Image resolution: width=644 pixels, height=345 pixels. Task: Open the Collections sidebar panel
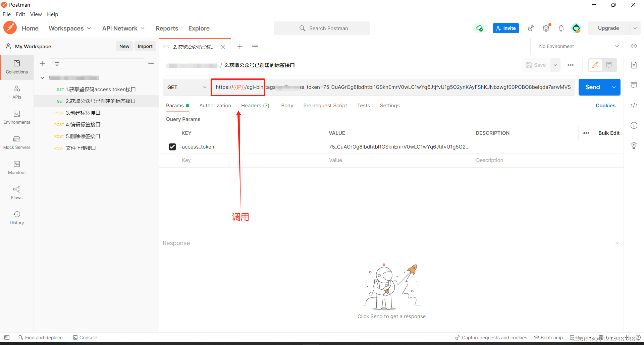(x=17, y=67)
